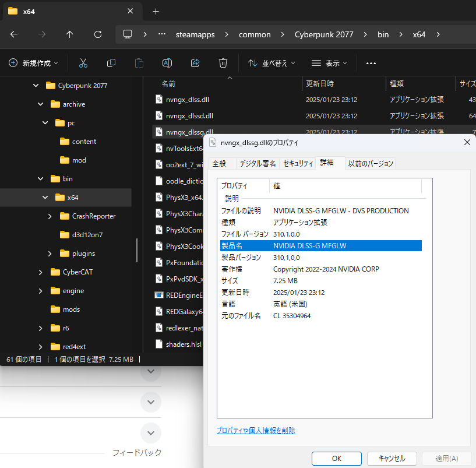This screenshot has width=476, height=468.
Task: Select the nvngx_dlssd.dll file icon
Action: [x=159, y=116]
